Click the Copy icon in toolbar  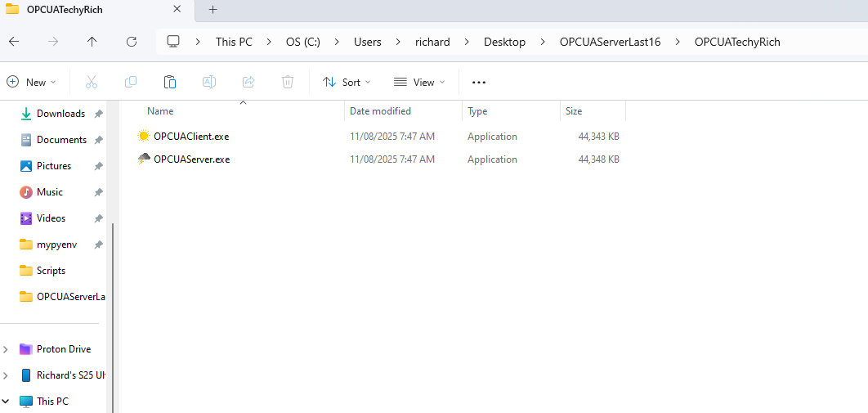pos(131,82)
